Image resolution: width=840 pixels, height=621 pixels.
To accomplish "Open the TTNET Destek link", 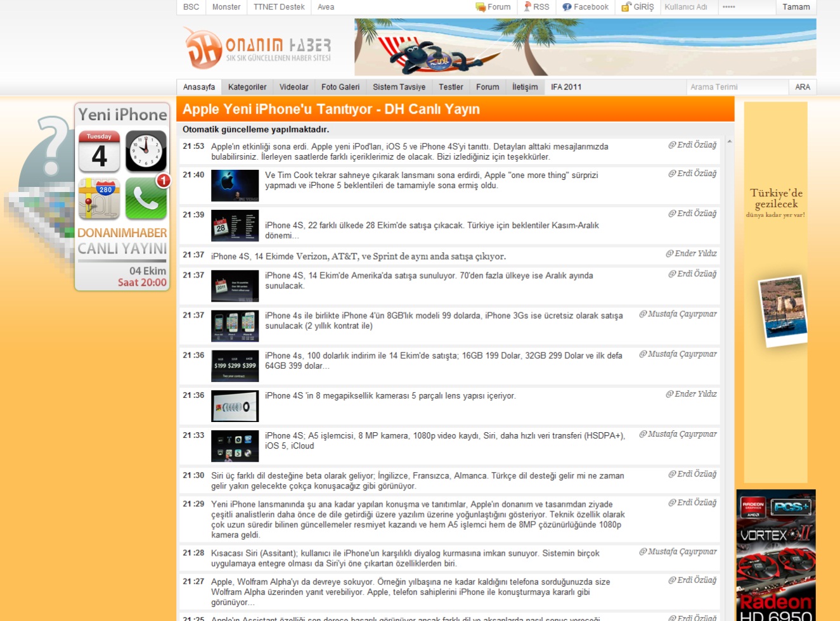I will (279, 7).
